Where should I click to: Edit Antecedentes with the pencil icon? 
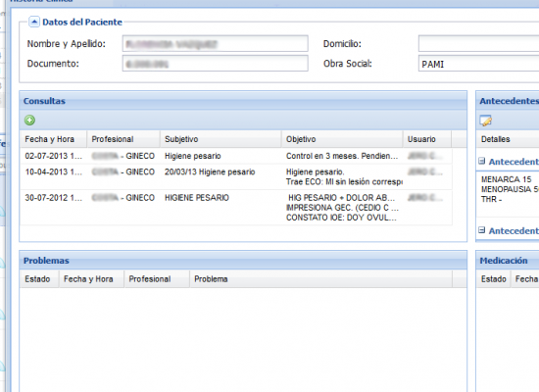click(485, 121)
